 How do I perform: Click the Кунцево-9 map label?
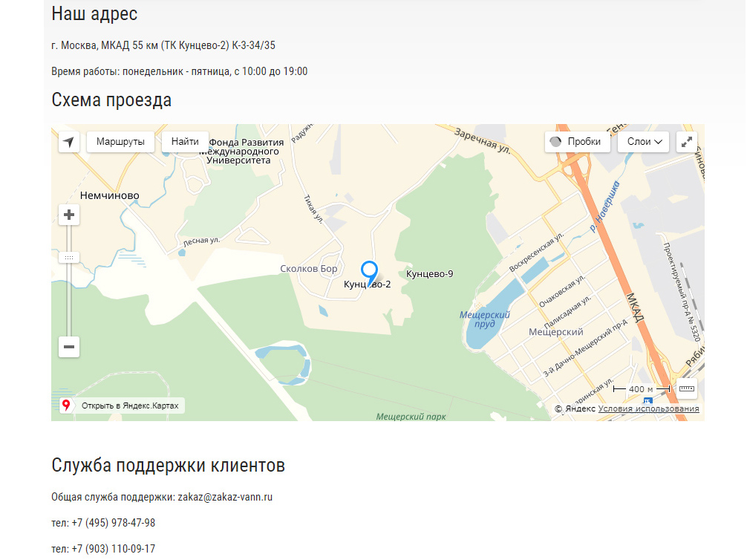(429, 274)
